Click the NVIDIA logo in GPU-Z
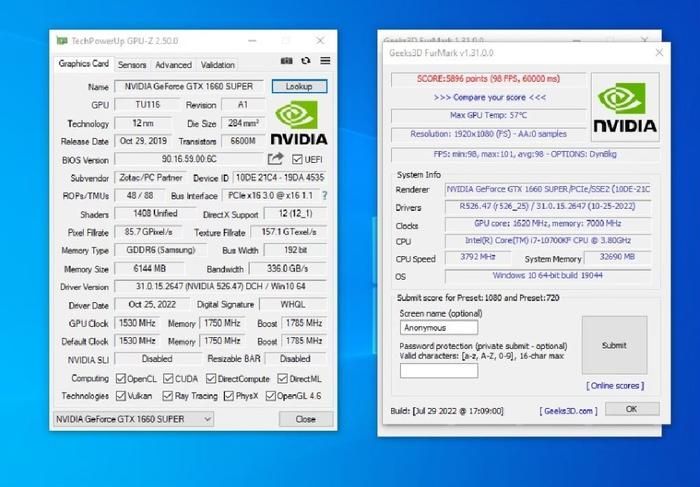This screenshot has width=700, height=487. 298,123
